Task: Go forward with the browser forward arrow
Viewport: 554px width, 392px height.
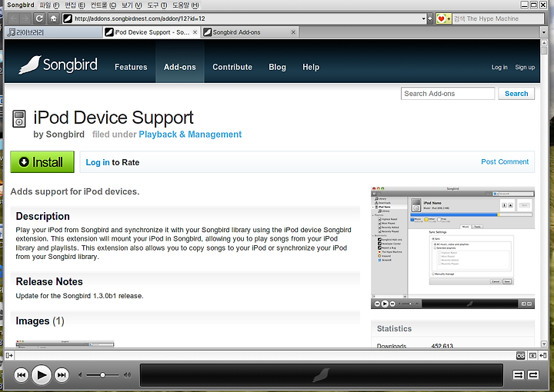Action: 25,18
